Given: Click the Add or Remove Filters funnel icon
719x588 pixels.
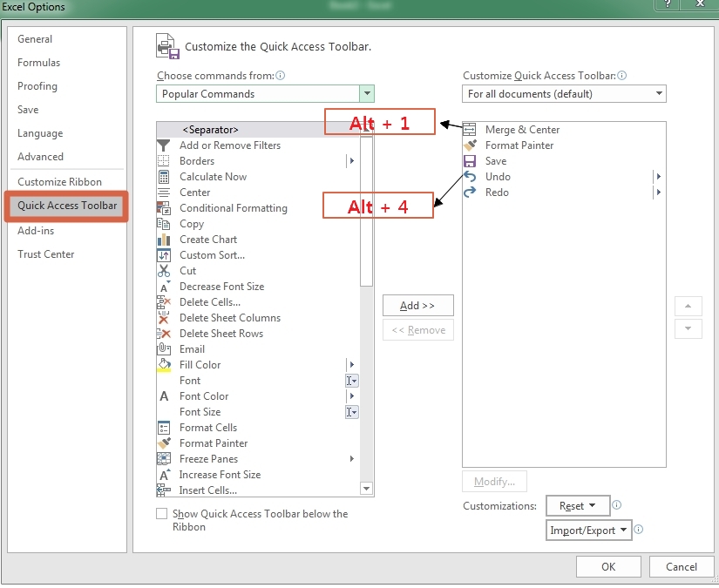Looking at the screenshot, I should coord(163,145).
